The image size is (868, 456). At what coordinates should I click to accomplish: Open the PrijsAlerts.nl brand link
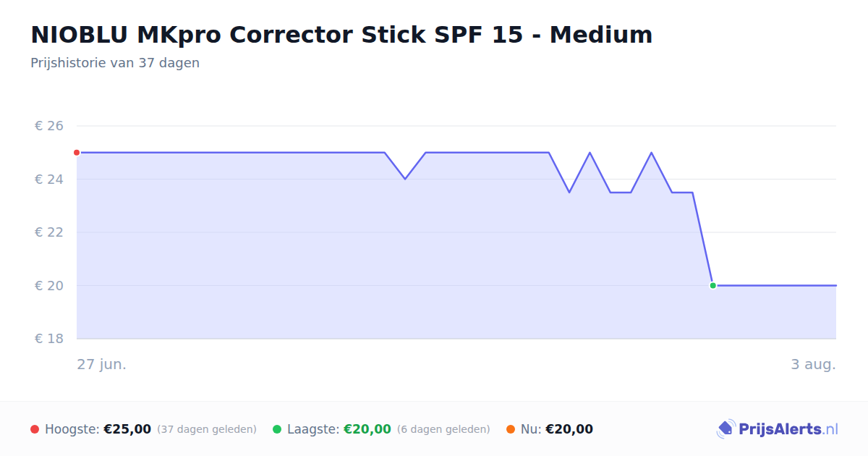[778, 429]
